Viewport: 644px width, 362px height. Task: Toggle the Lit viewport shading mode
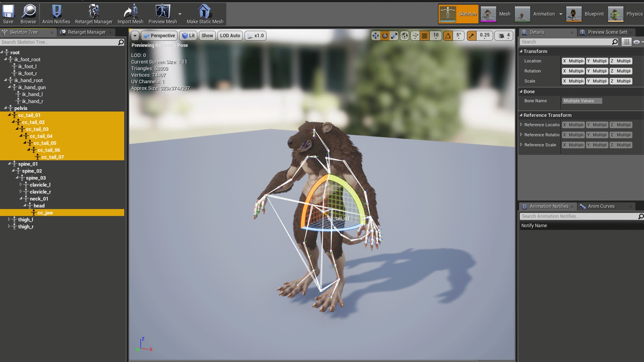tap(189, 36)
